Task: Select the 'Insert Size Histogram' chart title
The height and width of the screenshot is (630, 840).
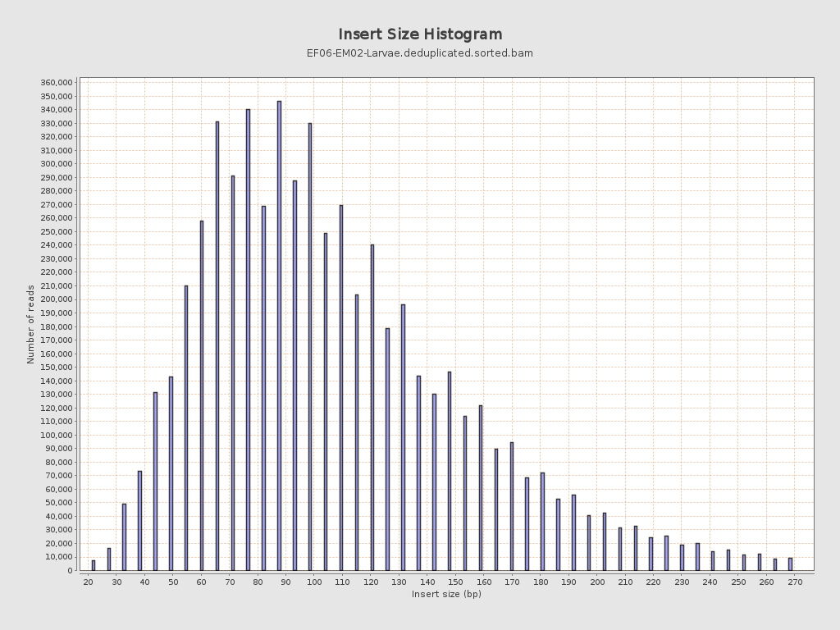Action: tap(420, 34)
